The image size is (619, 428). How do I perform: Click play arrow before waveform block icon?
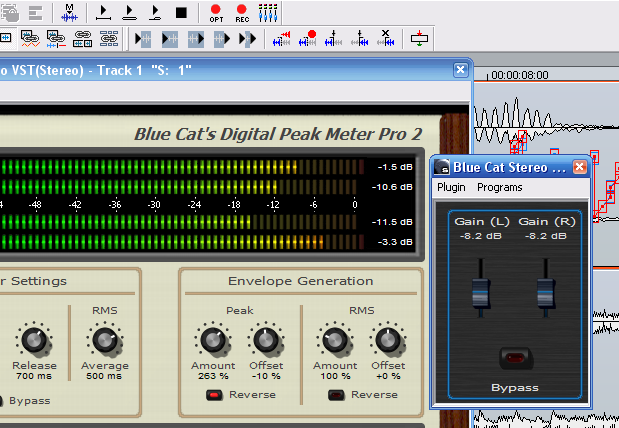(143, 39)
